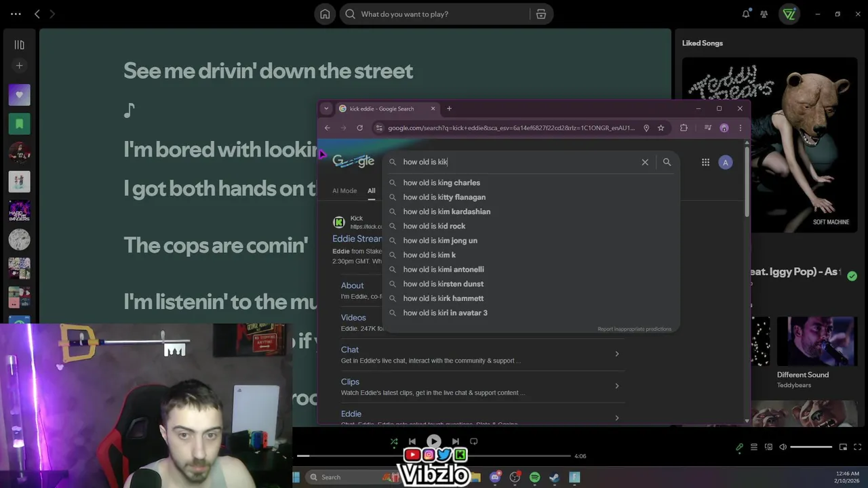The width and height of the screenshot is (868, 488).
Task: Toggle shuffle in the Spotify player
Action: pyautogui.click(x=394, y=441)
